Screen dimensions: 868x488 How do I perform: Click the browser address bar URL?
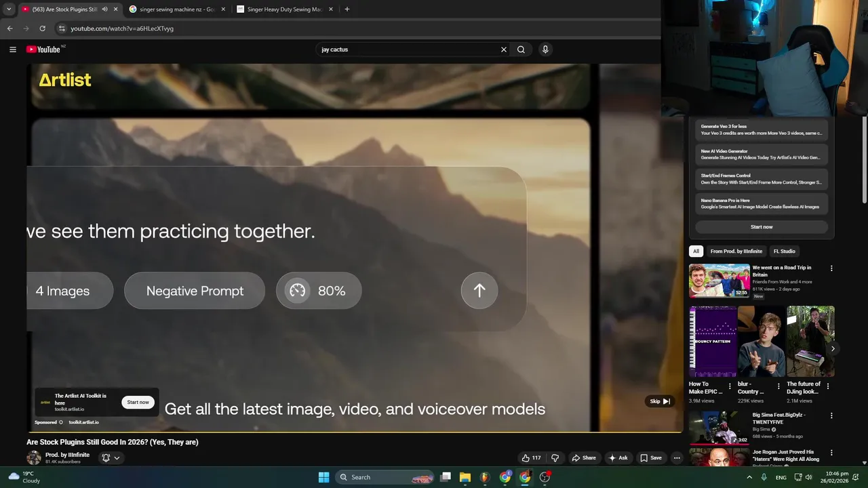point(122,28)
